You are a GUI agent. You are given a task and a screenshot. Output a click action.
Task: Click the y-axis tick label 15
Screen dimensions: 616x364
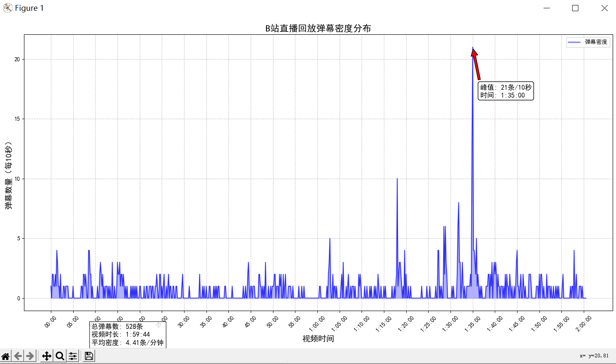(x=17, y=119)
